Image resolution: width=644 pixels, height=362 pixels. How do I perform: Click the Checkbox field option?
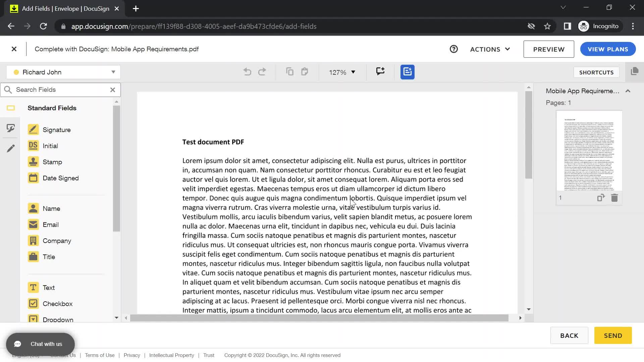pos(58,304)
